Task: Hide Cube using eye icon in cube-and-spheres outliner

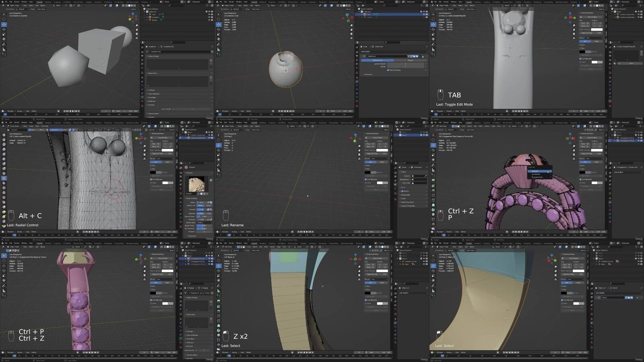Action: pos(209,14)
